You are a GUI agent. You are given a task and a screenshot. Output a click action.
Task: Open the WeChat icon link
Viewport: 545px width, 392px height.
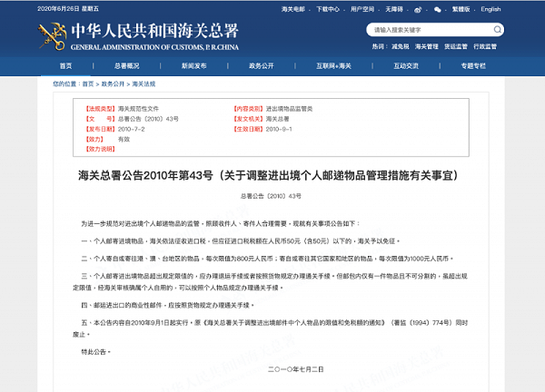[x=438, y=10]
